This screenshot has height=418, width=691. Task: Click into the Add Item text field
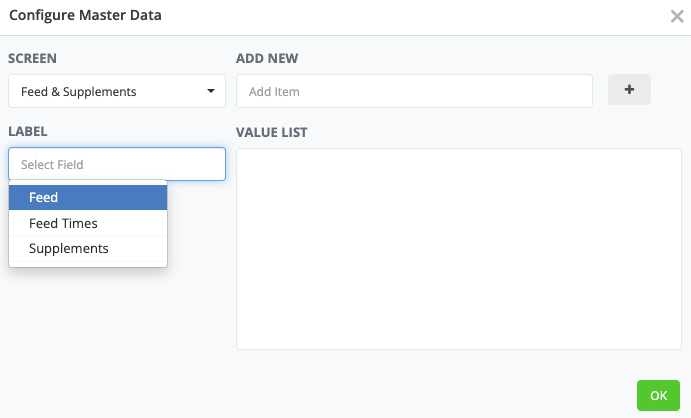[413, 91]
